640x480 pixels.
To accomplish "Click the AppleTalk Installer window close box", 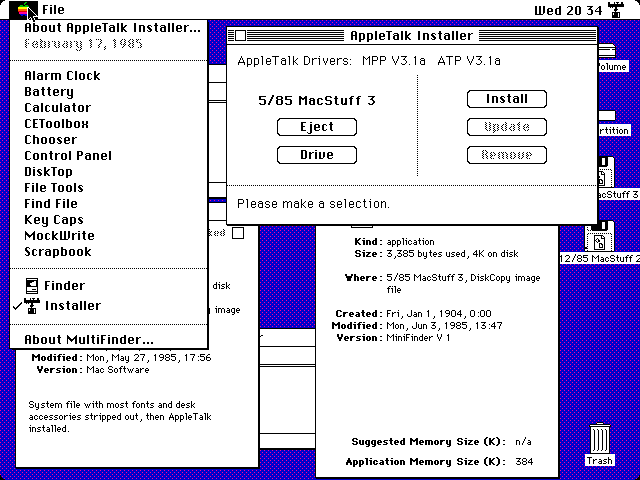I will [240, 36].
